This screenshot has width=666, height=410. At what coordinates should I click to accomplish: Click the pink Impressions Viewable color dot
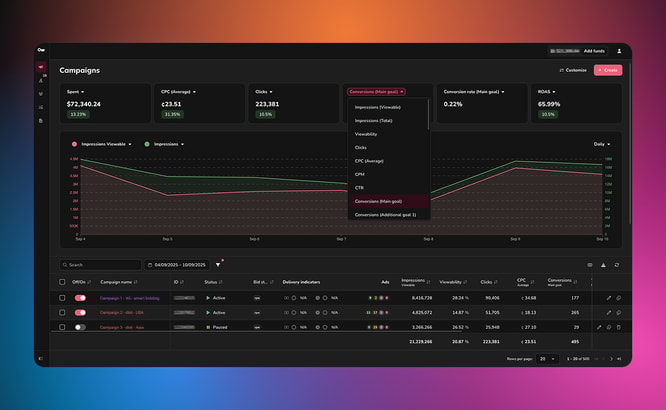pyautogui.click(x=74, y=144)
